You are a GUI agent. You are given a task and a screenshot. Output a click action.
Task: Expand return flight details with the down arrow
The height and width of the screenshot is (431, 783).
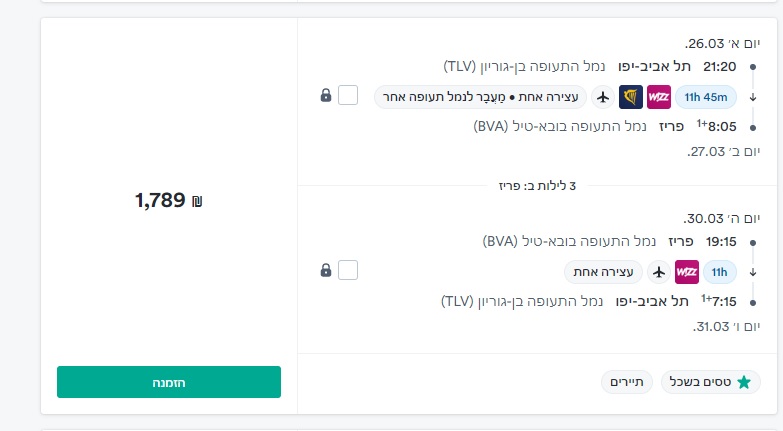point(753,271)
